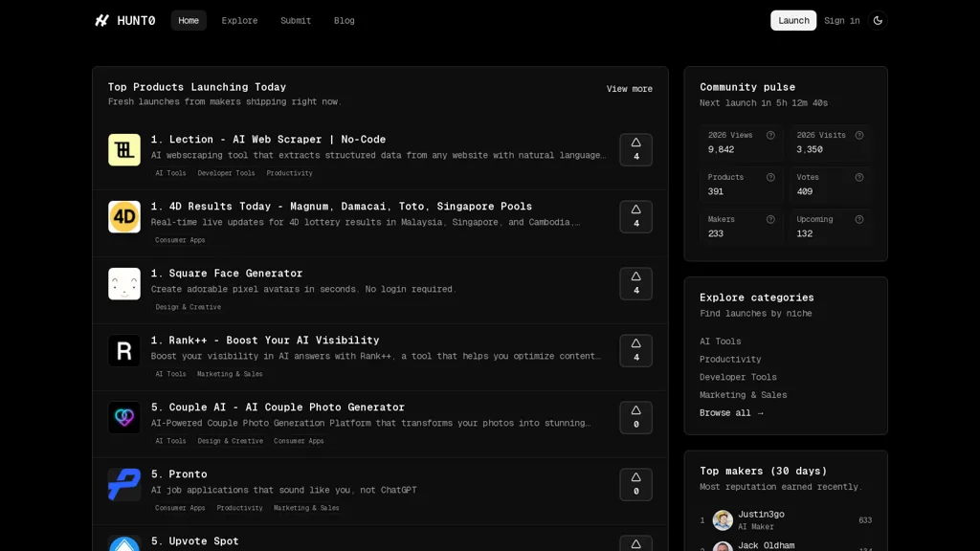
Task: Open the Explore page
Action: click(239, 21)
